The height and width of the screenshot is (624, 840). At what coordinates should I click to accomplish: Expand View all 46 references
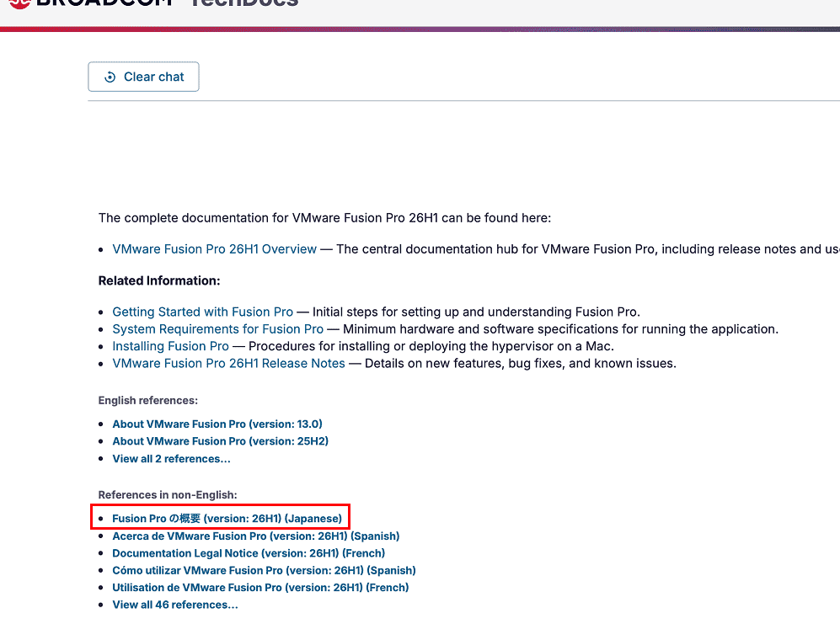click(175, 605)
